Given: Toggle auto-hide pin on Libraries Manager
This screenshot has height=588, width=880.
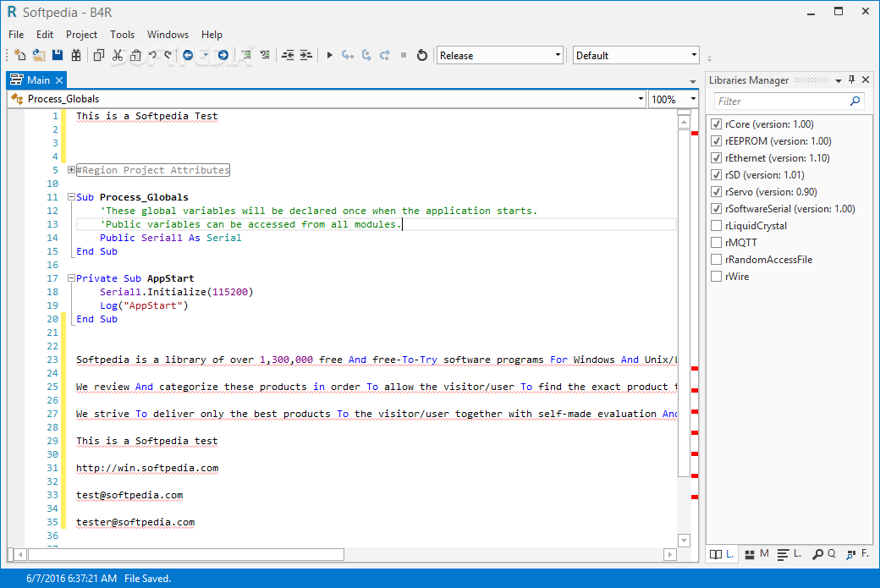Looking at the screenshot, I should click(x=852, y=80).
